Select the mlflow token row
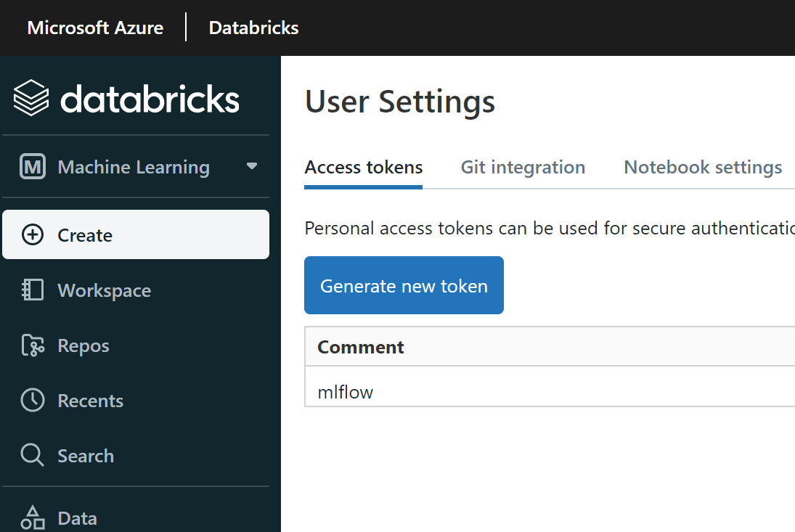The image size is (795, 532). (550, 387)
